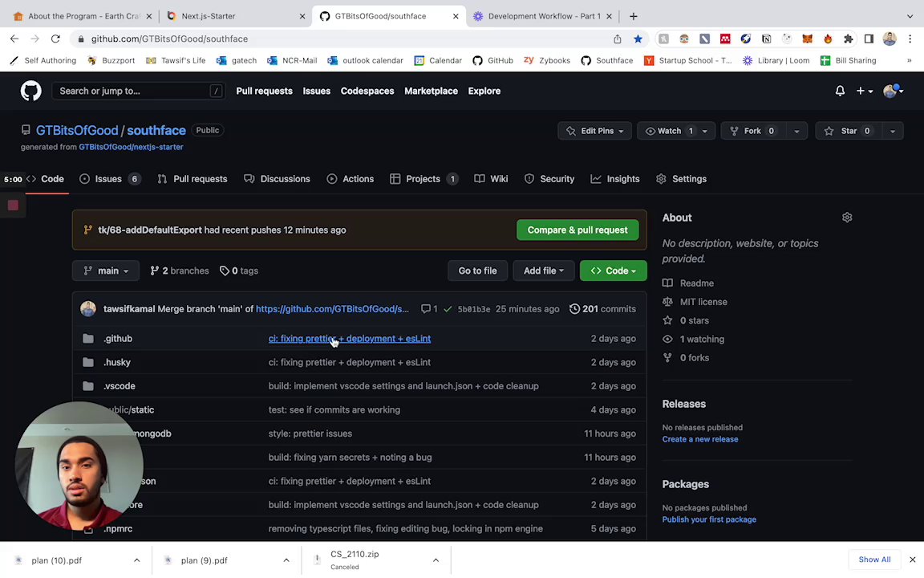
Task: Reload the page with refresh icon
Action: coord(55,39)
